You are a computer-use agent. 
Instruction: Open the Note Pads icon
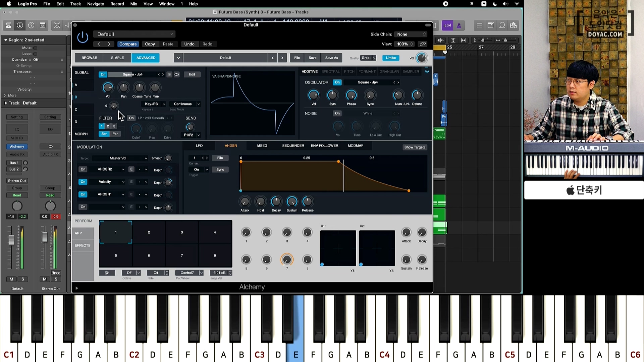(491, 25)
